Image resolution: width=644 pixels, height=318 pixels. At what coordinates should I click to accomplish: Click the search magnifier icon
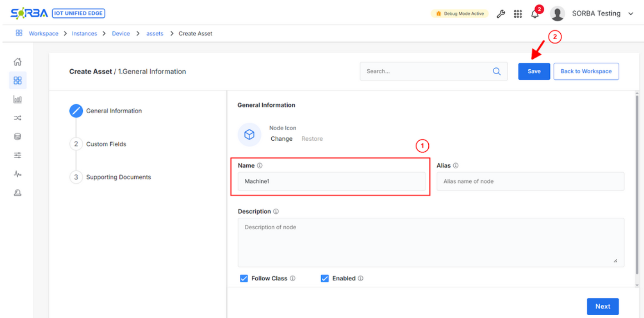coord(497,72)
